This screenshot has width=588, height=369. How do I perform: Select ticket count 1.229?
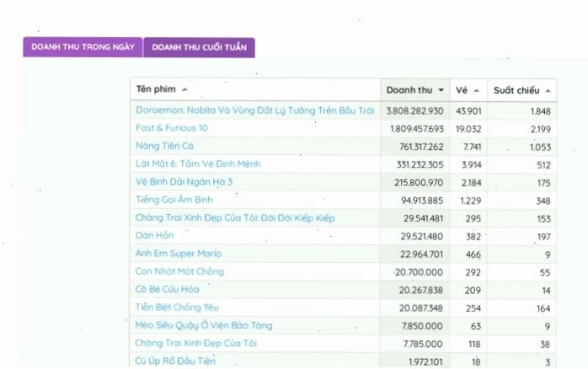tap(471, 201)
